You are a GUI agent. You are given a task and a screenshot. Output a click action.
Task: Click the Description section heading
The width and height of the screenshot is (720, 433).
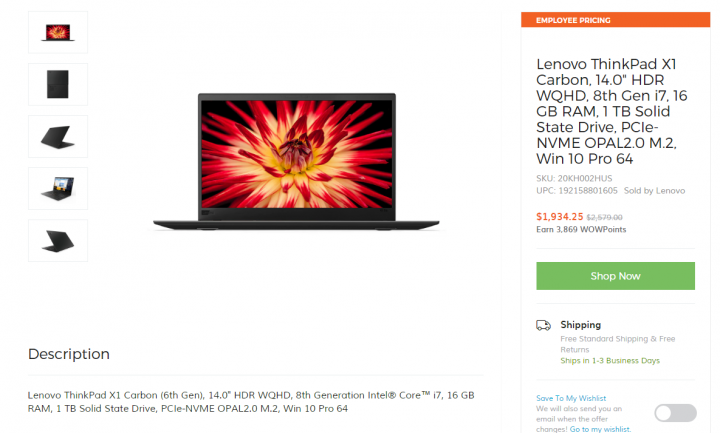click(x=69, y=354)
